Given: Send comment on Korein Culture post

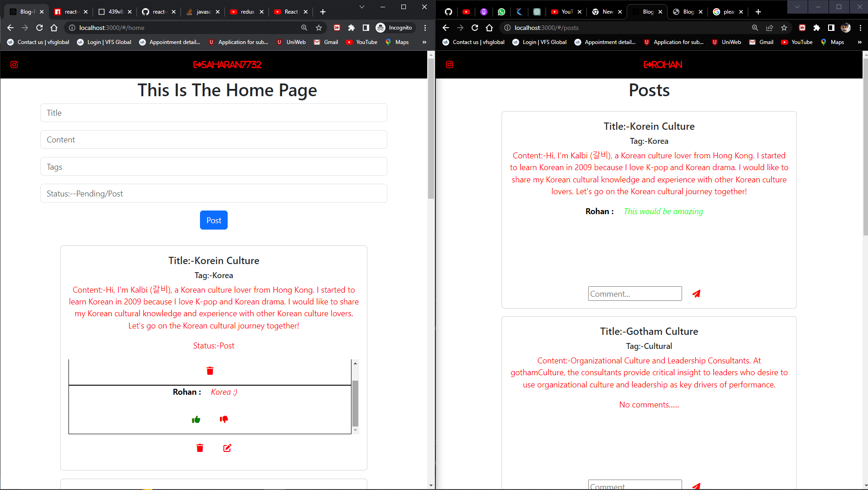Looking at the screenshot, I should (x=696, y=294).
